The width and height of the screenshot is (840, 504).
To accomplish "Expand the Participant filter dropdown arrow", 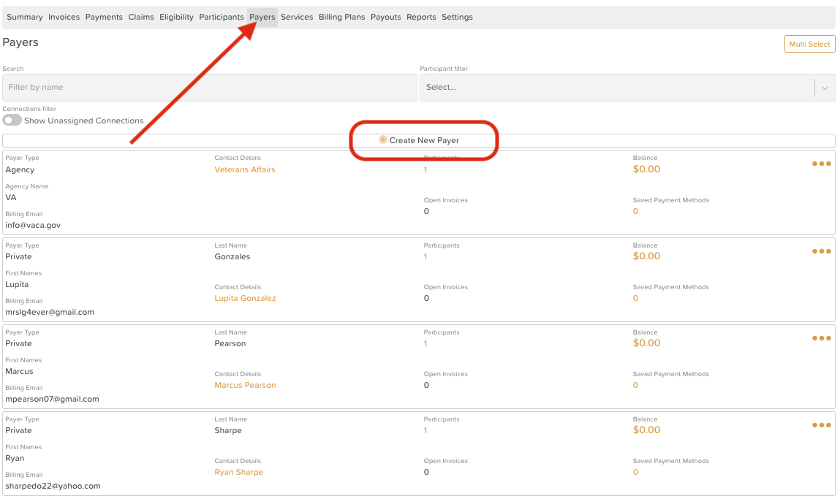I will click(825, 88).
